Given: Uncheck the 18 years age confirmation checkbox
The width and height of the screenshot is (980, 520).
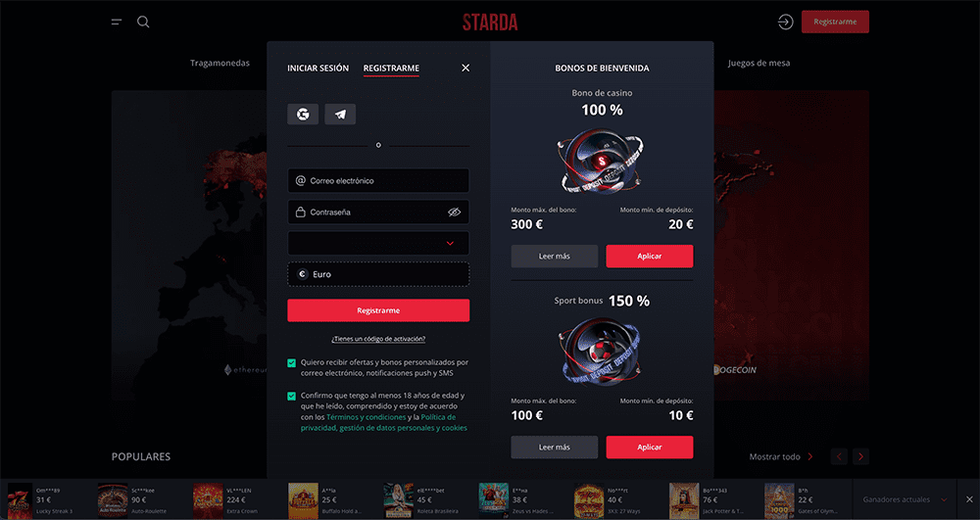Looking at the screenshot, I should pos(291,396).
